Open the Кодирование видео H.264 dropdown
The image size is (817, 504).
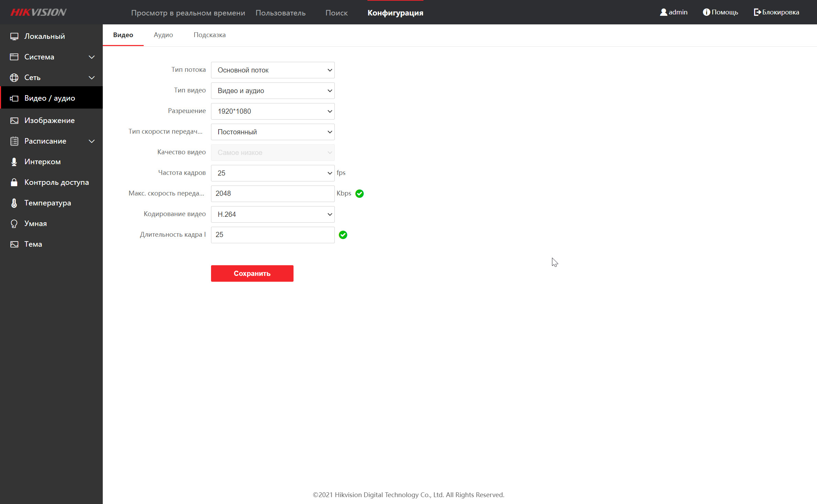(x=273, y=214)
